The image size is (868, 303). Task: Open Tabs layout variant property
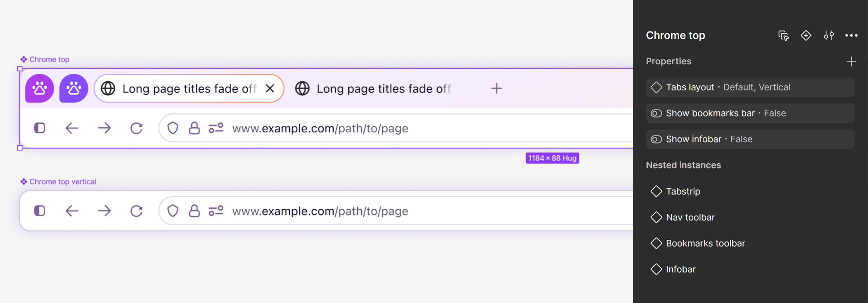coord(750,87)
